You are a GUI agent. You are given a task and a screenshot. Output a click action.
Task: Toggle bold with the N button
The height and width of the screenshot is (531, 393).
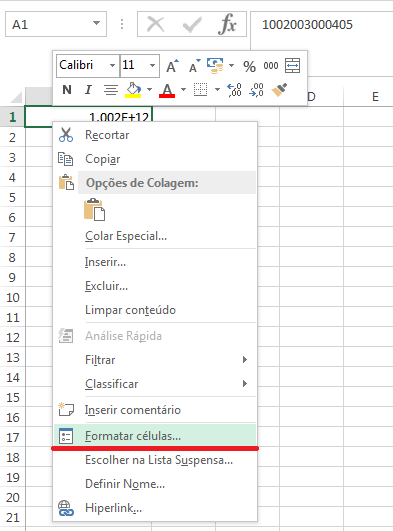67,90
